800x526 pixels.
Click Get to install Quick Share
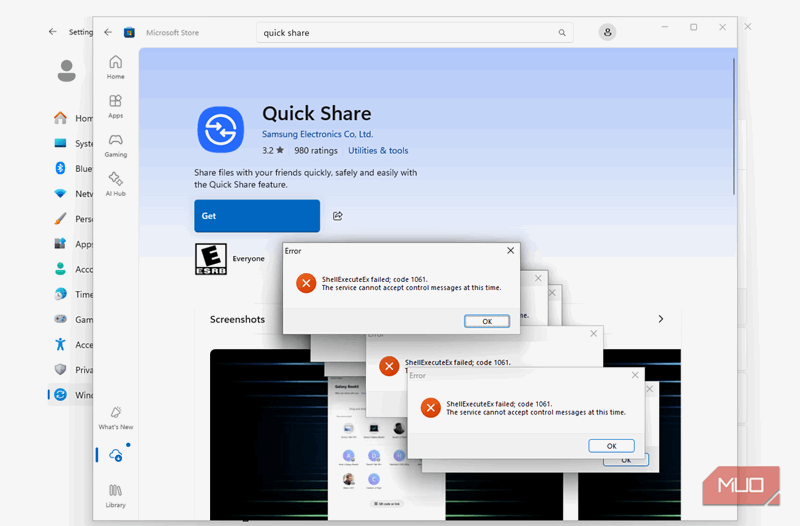pos(257,216)
